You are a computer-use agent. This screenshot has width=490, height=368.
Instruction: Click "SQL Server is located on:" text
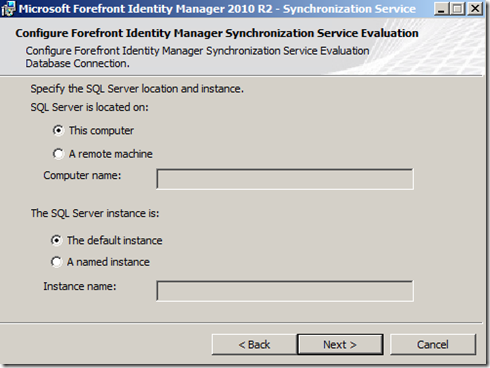coord(89,107)
